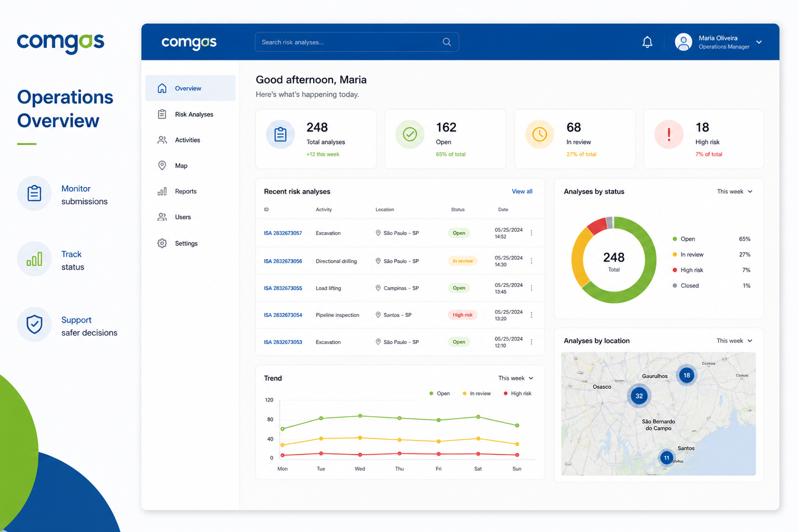This screenshot has height=532, width=798.
Task: Click the green Open legend dot in status chart
Action: (674, 239)
